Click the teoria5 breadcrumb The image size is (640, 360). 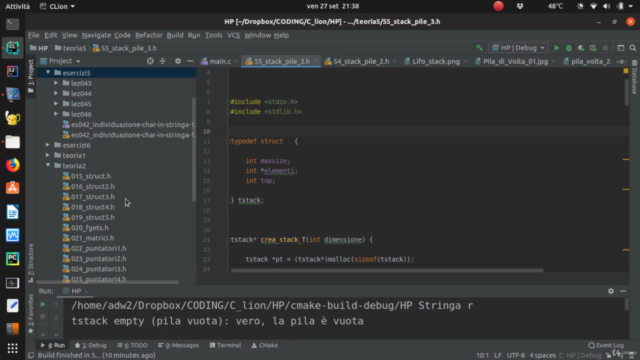[70, 48]
